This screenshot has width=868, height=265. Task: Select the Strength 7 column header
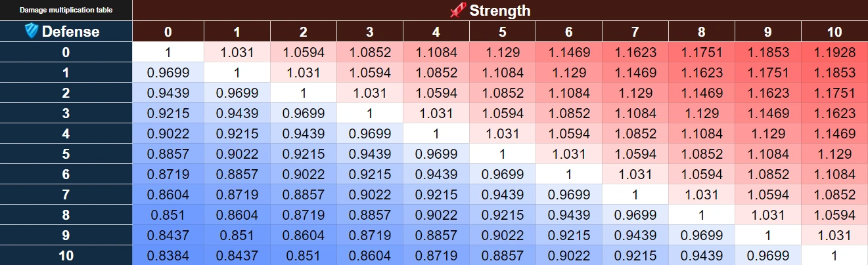pos(635,32)
